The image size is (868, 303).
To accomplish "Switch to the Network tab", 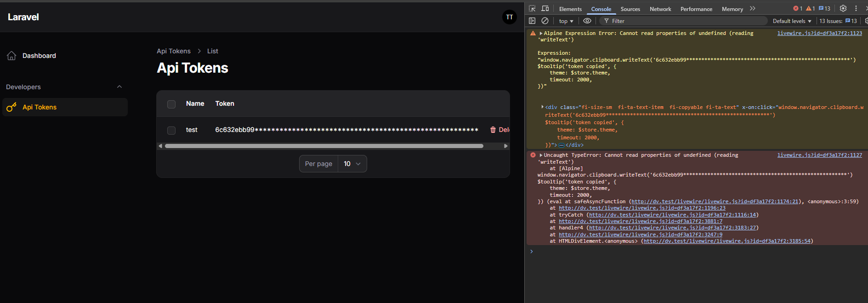I will [x=660, y=9].
